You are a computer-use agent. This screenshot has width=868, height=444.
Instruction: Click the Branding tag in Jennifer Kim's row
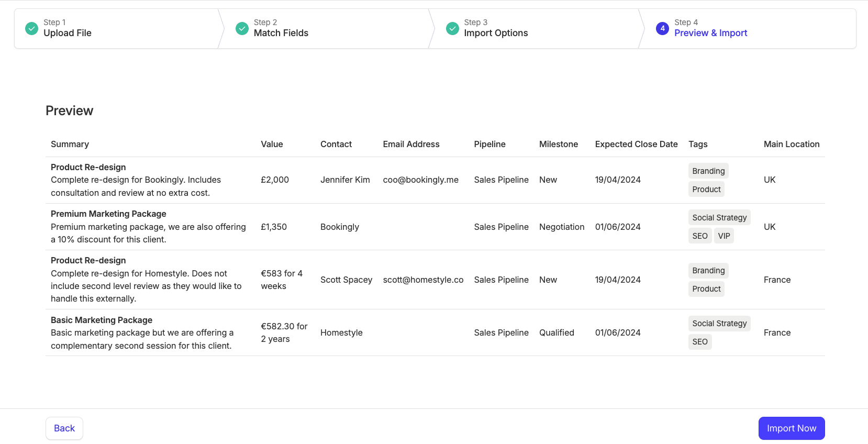[x=708, y=171]
